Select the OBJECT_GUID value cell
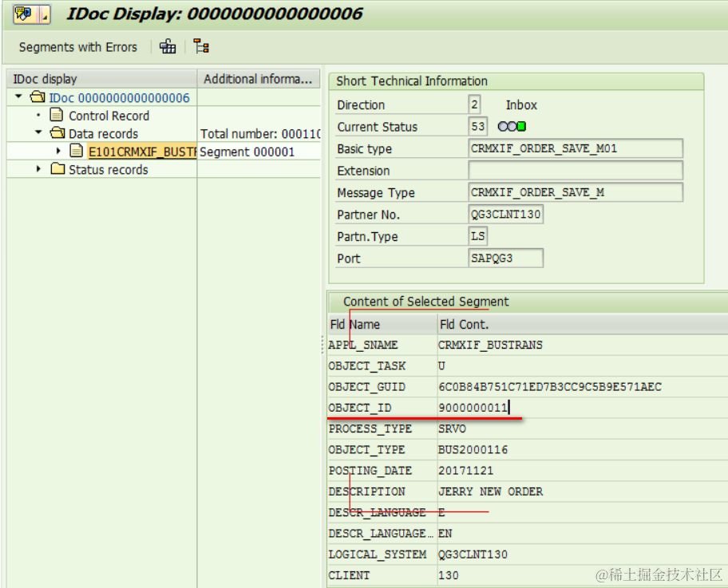This screenshot has height=588, width=728. [583, 387]
